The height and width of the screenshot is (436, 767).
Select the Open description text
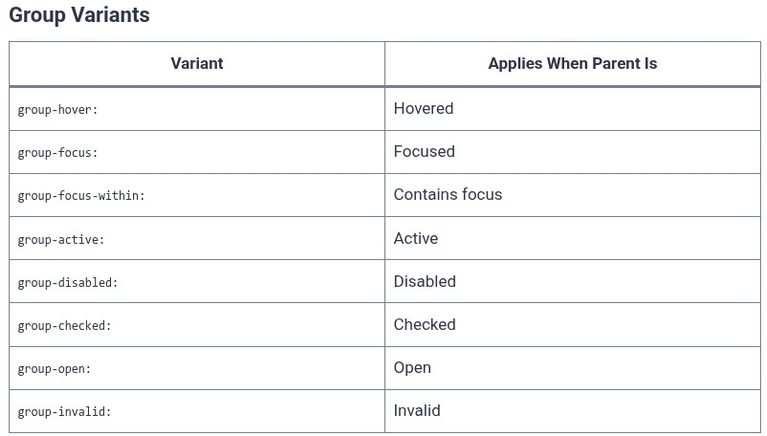click(412, 367)
